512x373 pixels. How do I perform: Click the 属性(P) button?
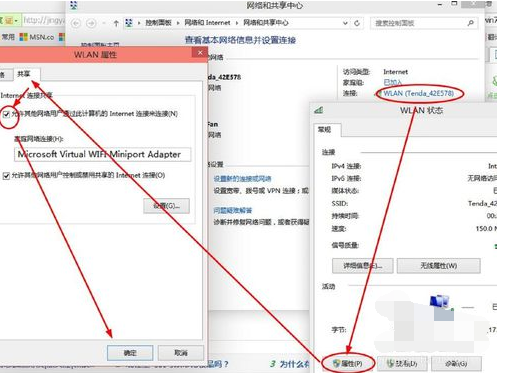(348, 363)
